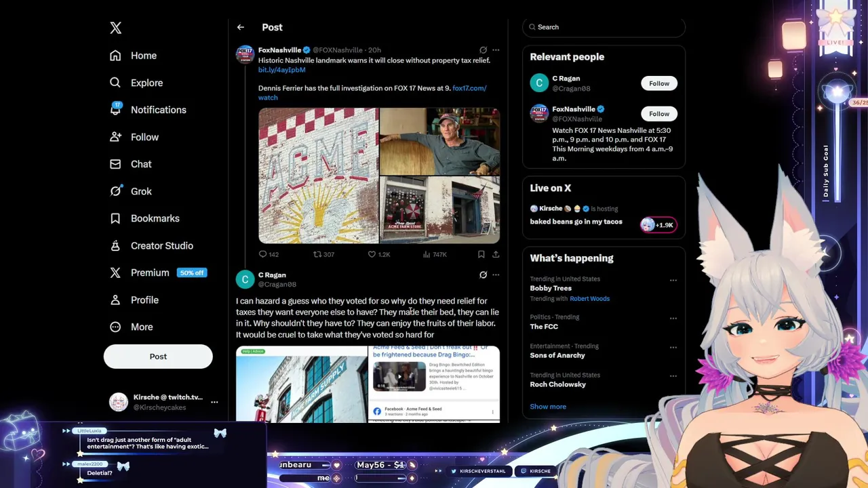Open options for Bobby Trees trend
Viewport: 868px width, 488px height.
(673, 280)
